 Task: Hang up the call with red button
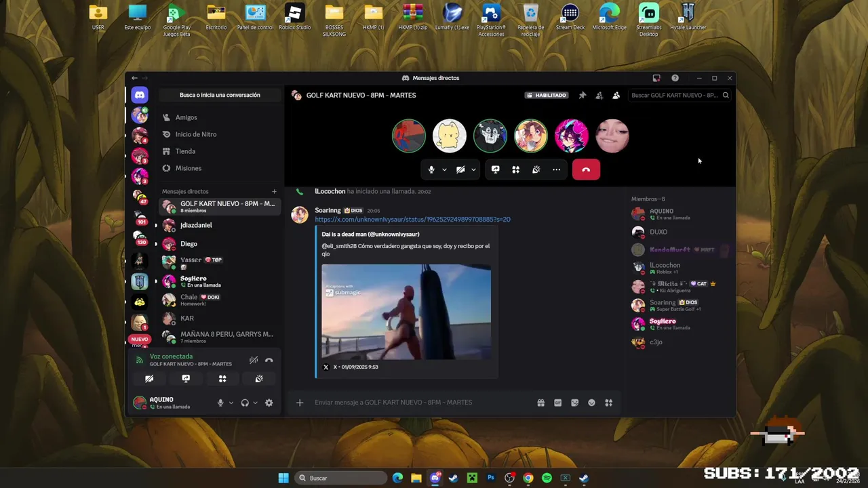click(x=586, y=169)
